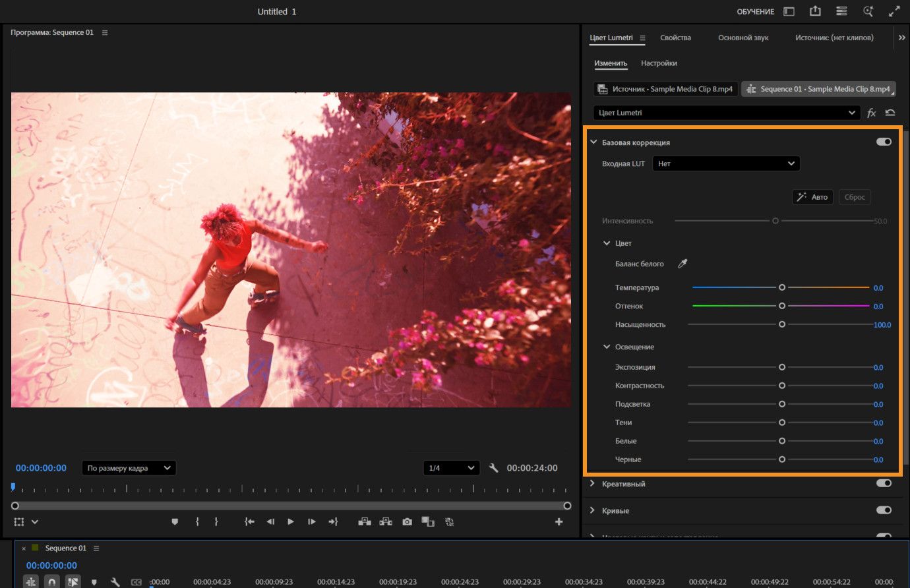This screenshot has width=910, height=588.
Task: Disable the Креативный section toggle
Action: 884,483
